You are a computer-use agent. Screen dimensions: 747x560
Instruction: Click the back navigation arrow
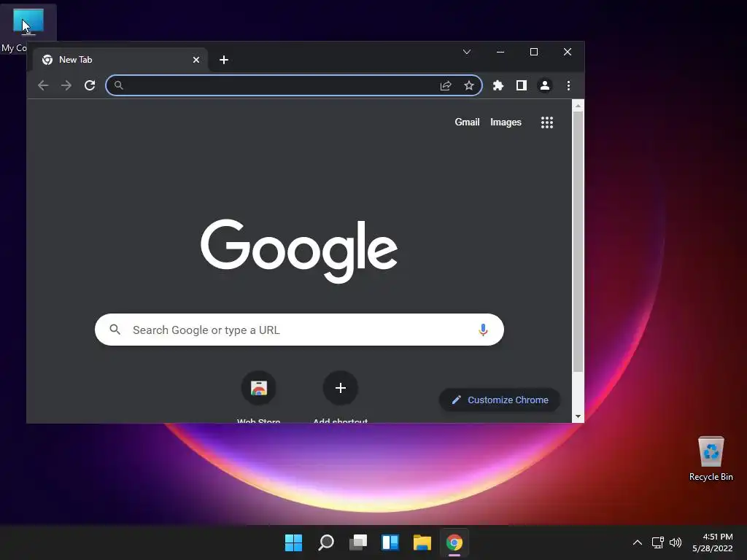[x=43, y=85]
